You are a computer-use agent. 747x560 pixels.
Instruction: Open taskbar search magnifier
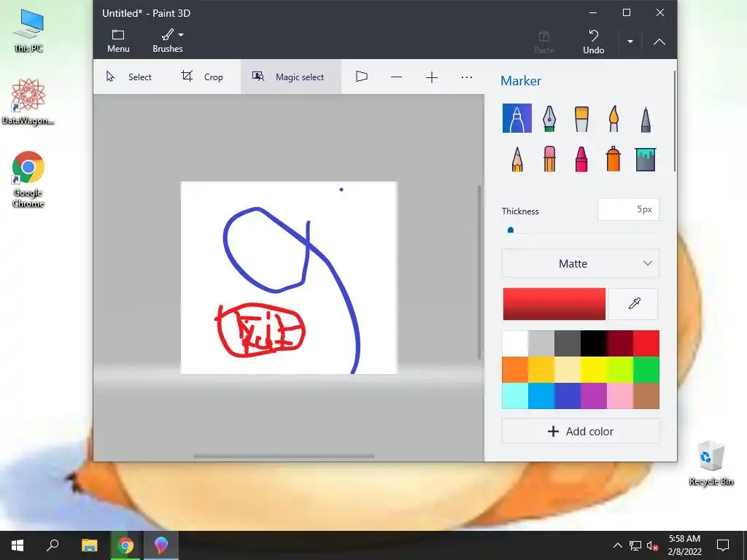(x=53, y=545)
